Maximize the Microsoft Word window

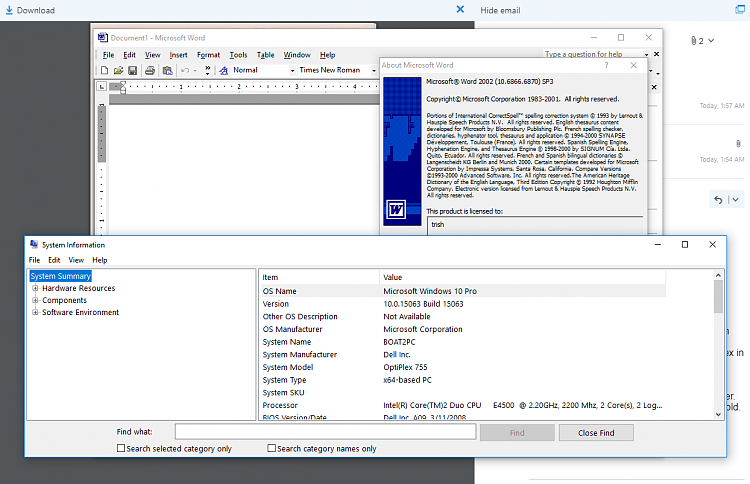coord(621,37)
